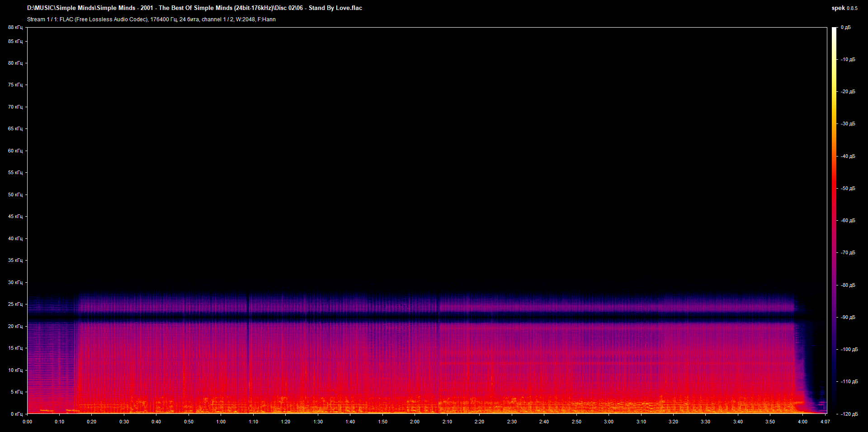Click the file path title text

click(194, 8)
